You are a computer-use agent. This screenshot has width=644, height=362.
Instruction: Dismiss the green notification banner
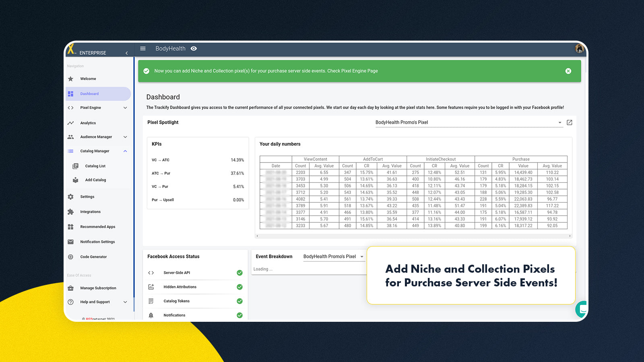[568, 71]
